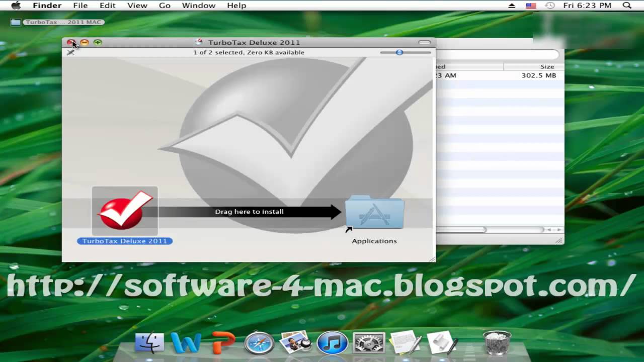Open Preview from the Dock
The image size is (644, 362).
pyautogui.click(x=295, y=342)
